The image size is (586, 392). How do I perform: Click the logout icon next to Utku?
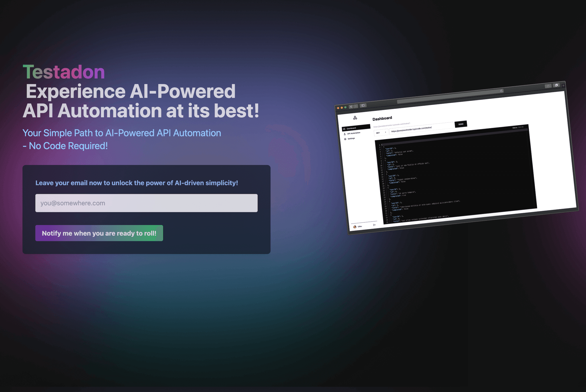(x=374, y=225)
